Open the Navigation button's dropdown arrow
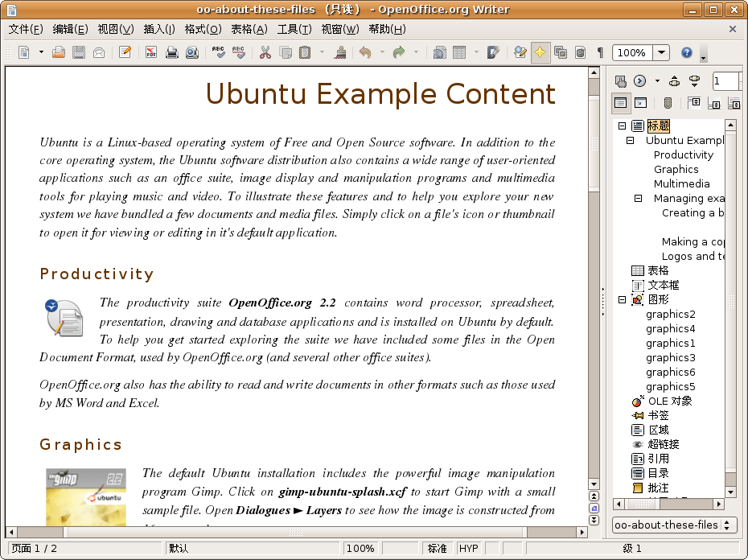 (x=657, y=81)
